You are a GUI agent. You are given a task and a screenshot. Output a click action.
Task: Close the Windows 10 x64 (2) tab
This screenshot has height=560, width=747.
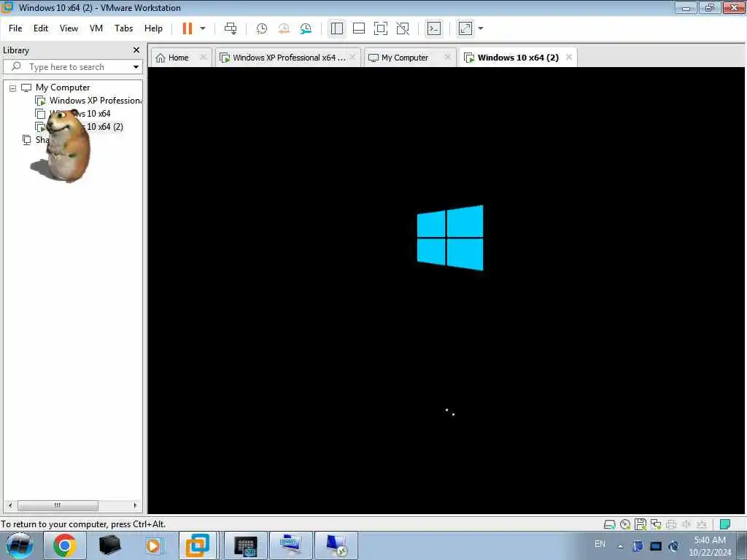point(569,57)
